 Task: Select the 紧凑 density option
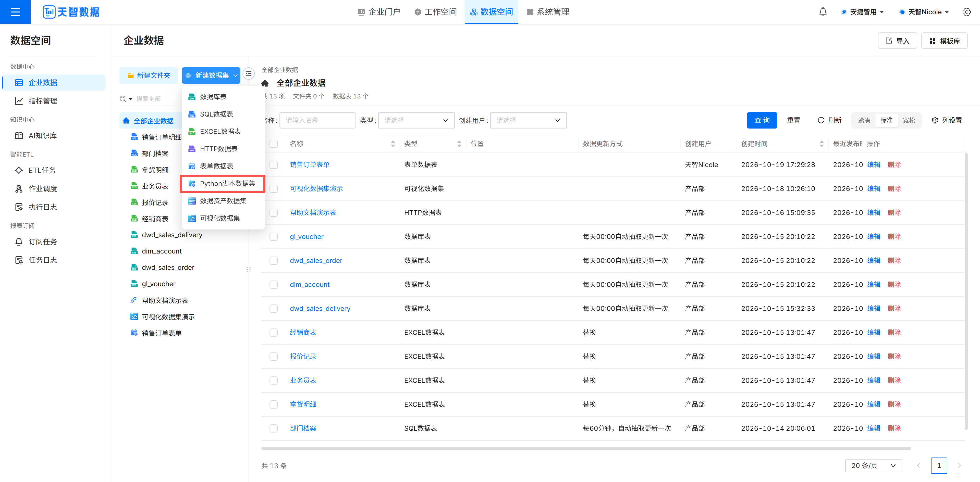click(864, 120)
